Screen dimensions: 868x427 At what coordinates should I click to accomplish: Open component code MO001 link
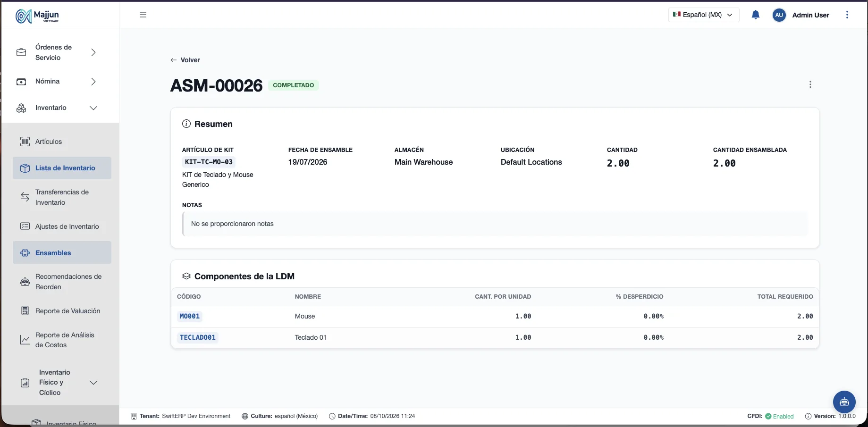190,316
